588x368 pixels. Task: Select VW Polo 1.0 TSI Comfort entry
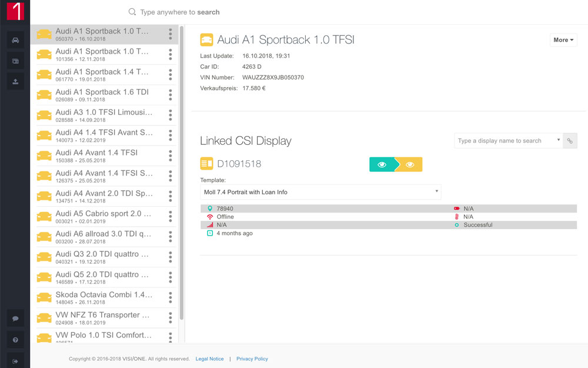coord(104,336)
